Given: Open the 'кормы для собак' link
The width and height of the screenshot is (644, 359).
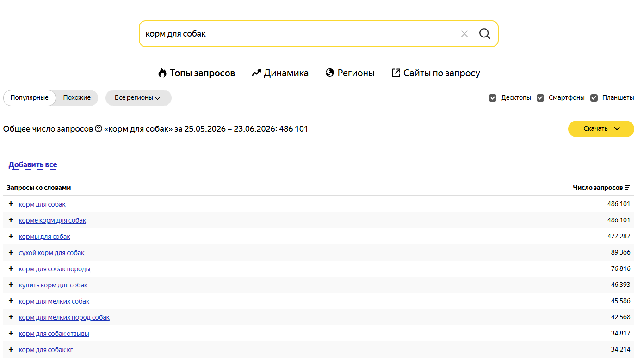Looking at the screenshot, I should (44, 237).
